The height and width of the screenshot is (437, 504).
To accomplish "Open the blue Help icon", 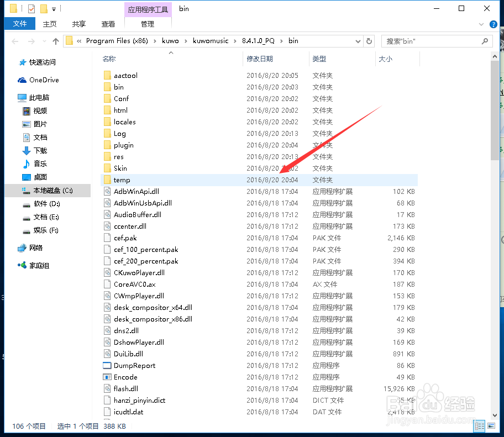I will (493, 24).
